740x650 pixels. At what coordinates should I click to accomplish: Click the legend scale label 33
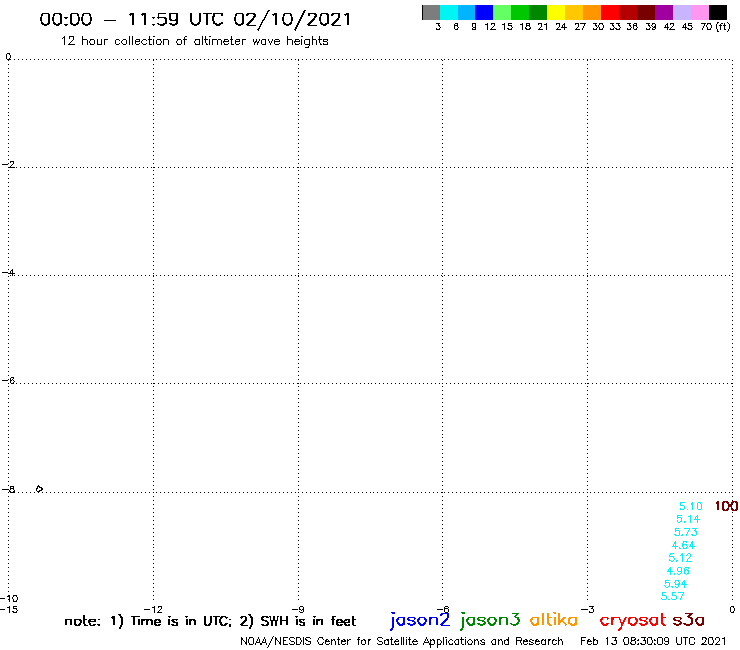pyautogui.click(x=614, y=27)
